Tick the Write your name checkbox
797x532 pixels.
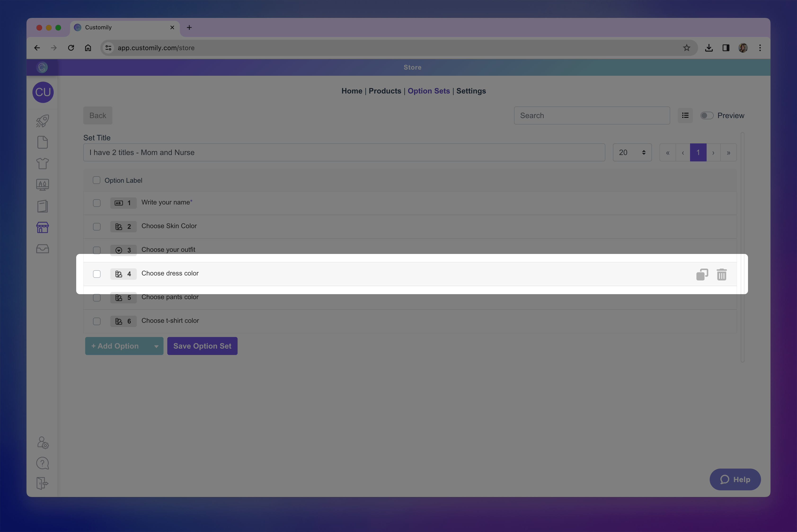click(97, 203)
